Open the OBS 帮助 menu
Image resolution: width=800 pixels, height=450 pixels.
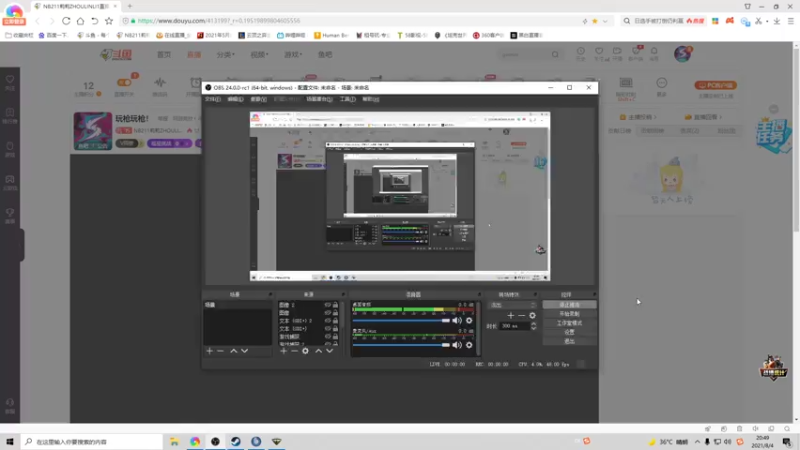pos(370,99)
